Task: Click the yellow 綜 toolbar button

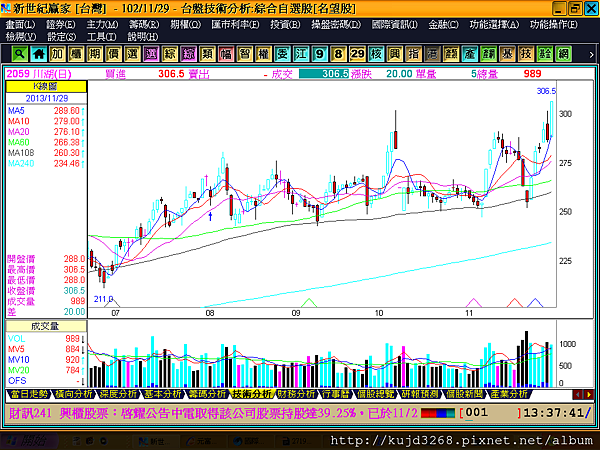Action: pos(170,54)
